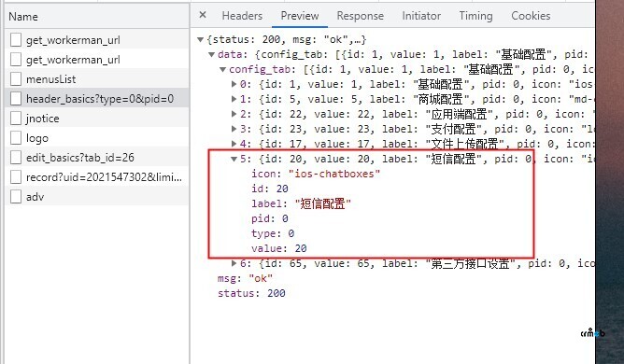
Task: Tick the menusList request checkbox
Action: 16,78
